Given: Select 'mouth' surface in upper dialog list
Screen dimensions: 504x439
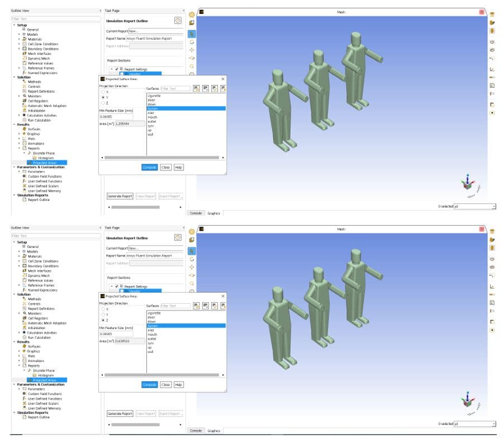Looking at the screenshot, I should pos(153,117).
